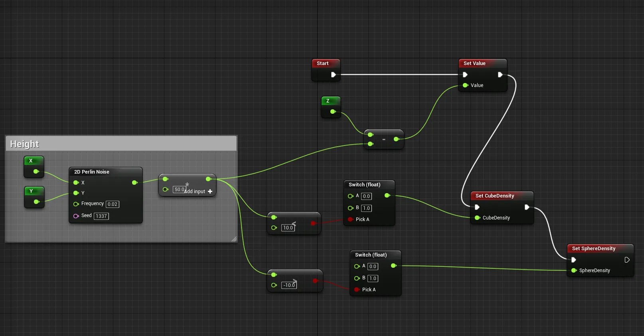Click the Set CubeDensity execution output pin
Screen dimensions: 644x336
[x=527, y=207]
